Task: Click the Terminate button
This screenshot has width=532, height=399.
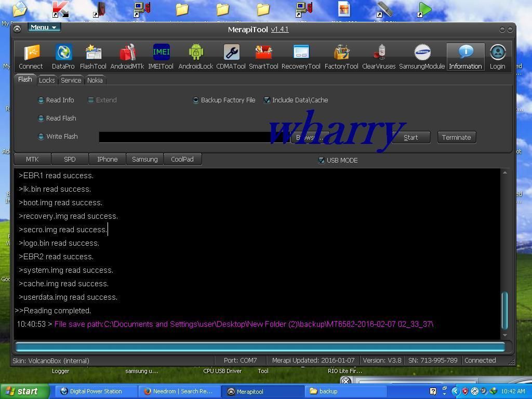Action: coord(456,137)
